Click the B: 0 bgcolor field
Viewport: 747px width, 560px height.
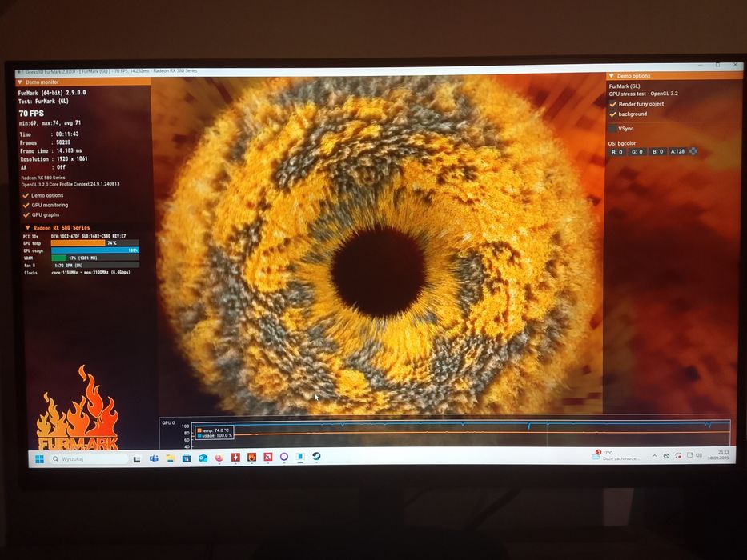point(657,151)
